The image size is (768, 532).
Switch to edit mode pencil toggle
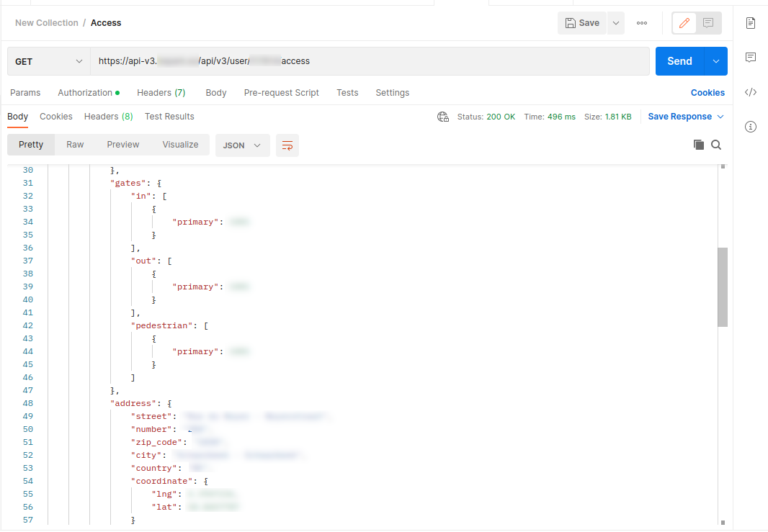click(x=684, y=23)
